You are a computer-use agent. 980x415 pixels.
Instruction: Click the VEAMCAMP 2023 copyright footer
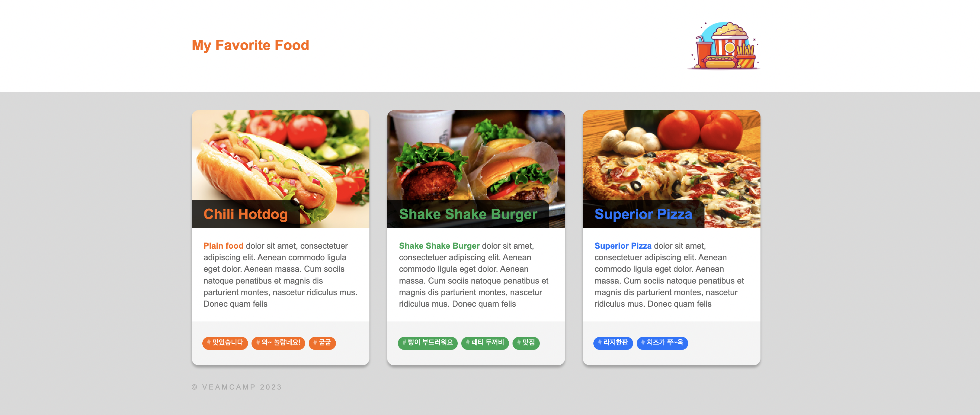(x=237, y=387)
